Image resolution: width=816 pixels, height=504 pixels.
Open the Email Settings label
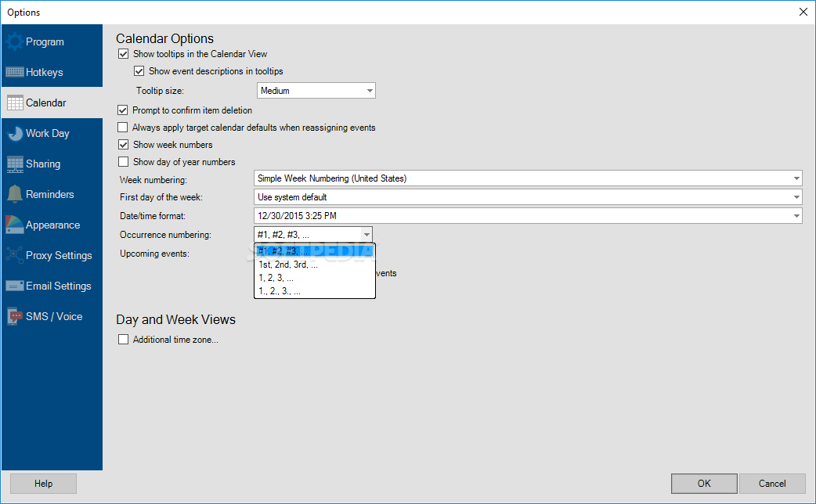(x=58, y=286)
